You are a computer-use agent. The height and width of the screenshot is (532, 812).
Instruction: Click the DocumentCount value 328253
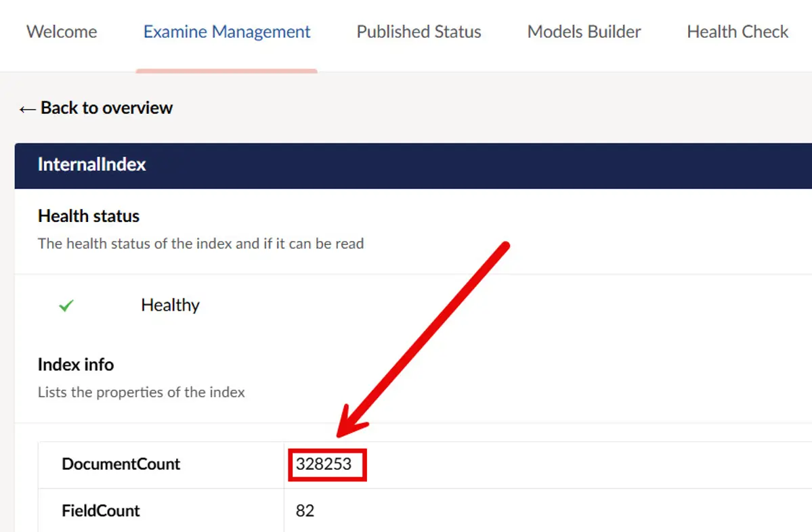[x=324, y=464]
